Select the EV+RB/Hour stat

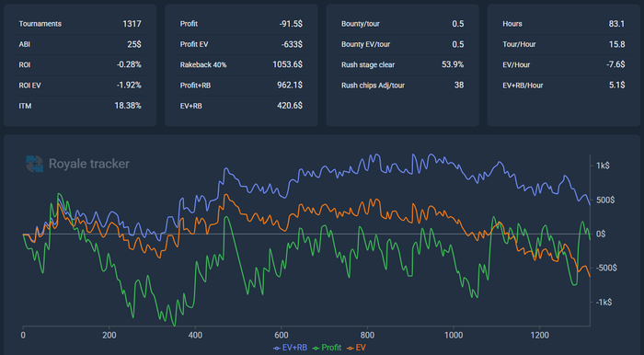coord(563,86)
